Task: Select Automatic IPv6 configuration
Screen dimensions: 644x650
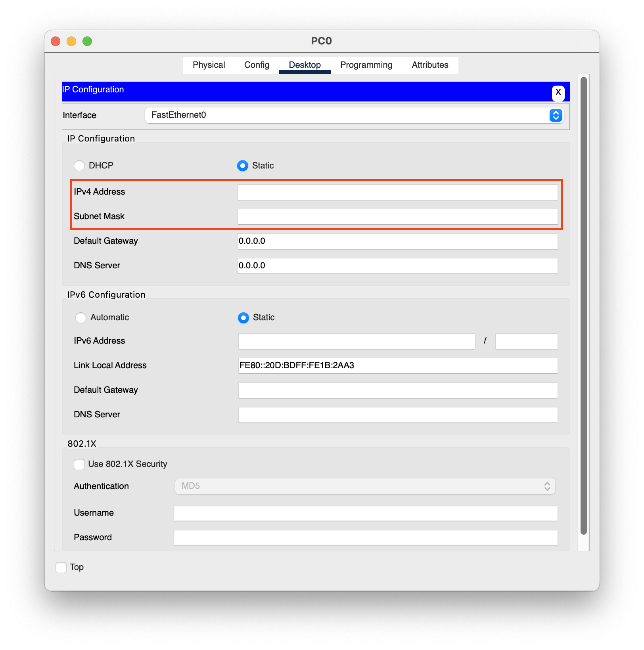Action: click(x=81, y=318)
